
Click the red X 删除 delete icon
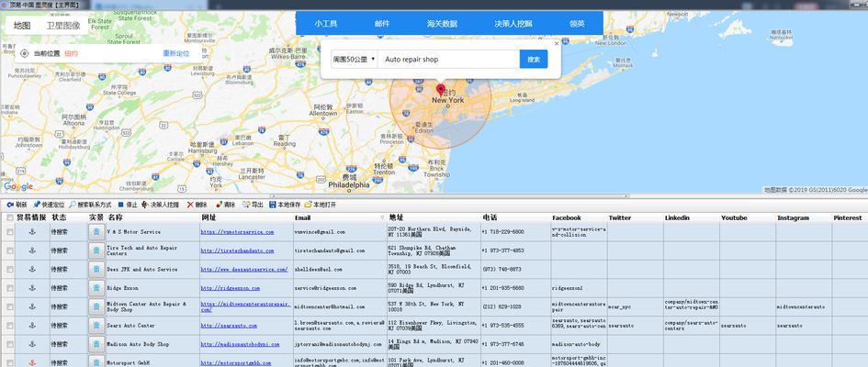pos(190,205)
